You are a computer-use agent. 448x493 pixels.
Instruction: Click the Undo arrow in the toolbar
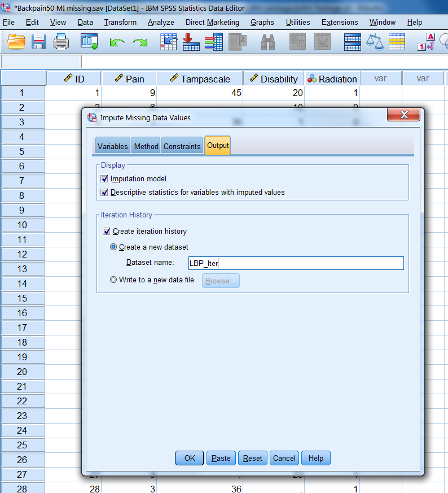[117, 42]
